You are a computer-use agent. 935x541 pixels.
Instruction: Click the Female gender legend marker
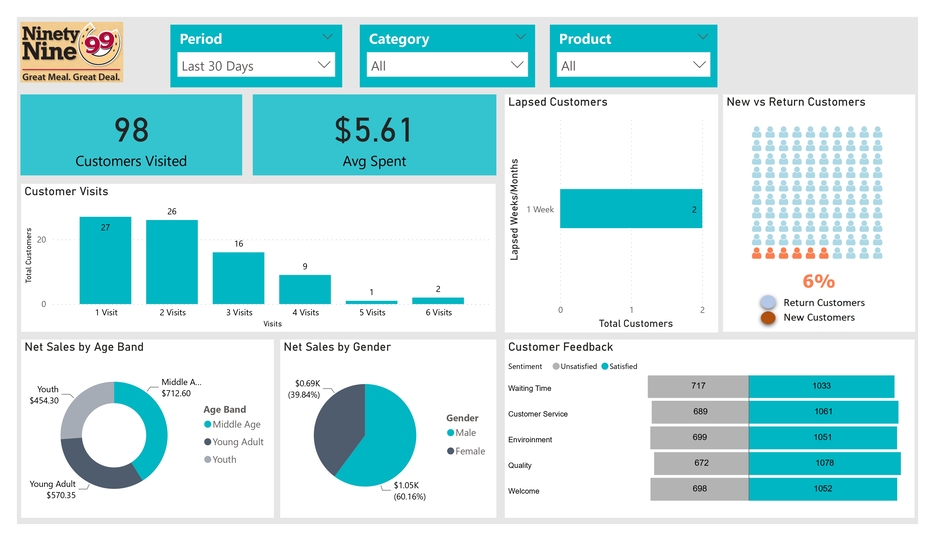pyautogui.click(x=451, y=451)
